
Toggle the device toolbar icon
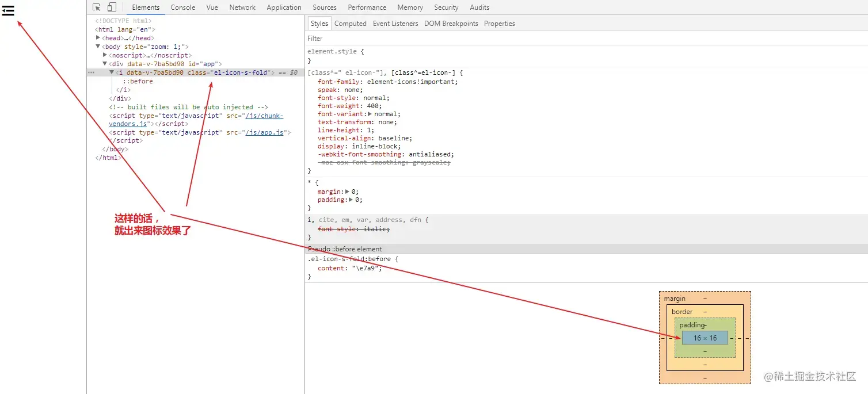(x=112, y=7)
